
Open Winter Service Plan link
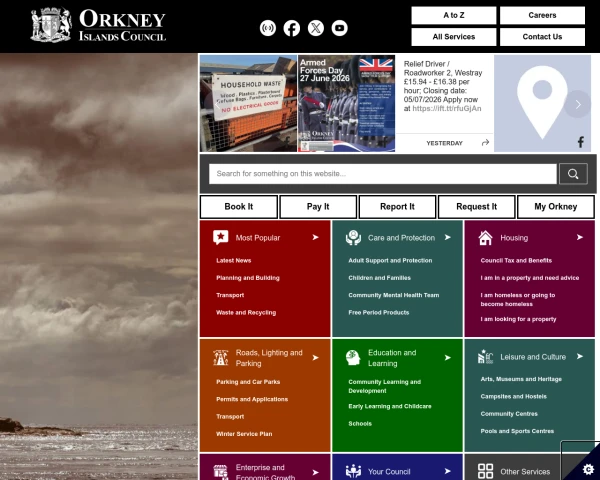click(x=244, y=434)
